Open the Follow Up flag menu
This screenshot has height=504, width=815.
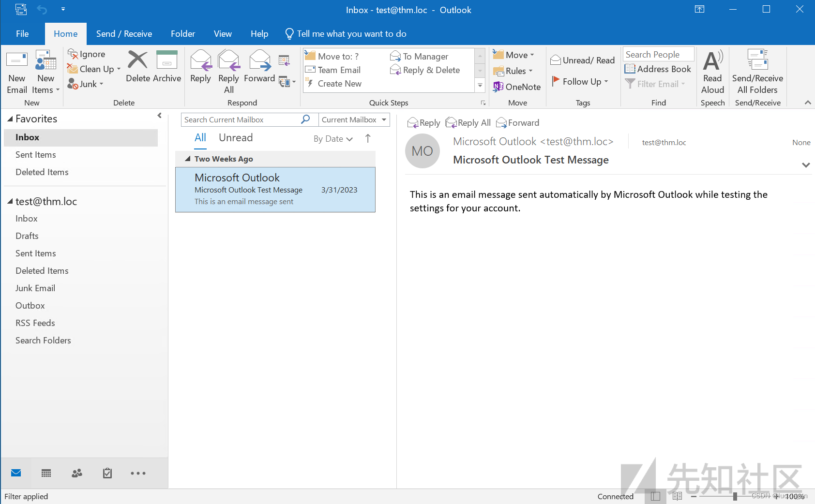pos(580,82)
